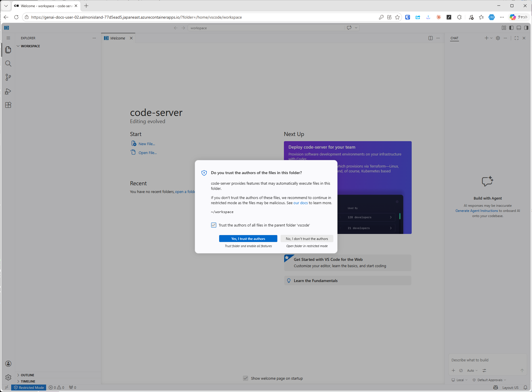532x392 pixels.
Task: Select the Welcome editor tab
Action: [x=118, y=38]
